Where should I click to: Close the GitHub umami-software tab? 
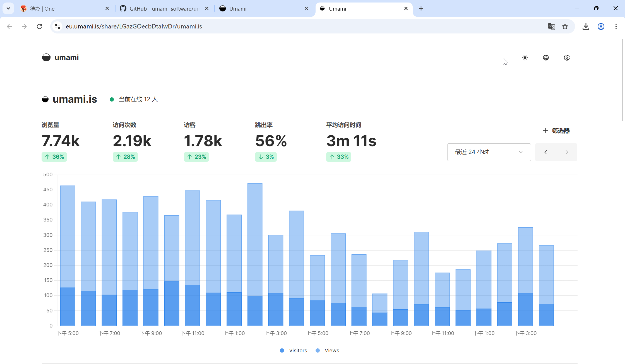207,8
